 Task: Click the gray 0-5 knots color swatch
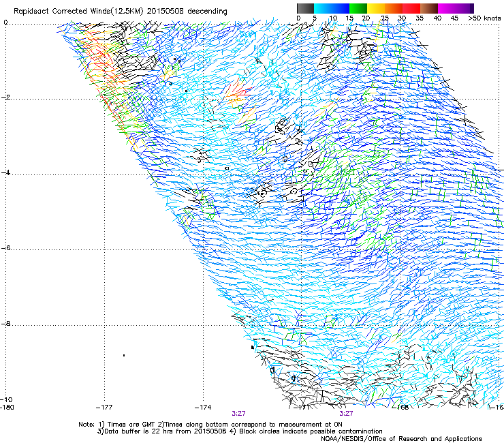tap(306, 8)
